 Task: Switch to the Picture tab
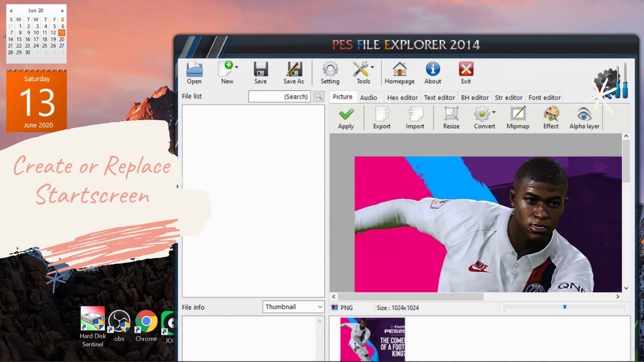pyautogui.click(x=343, y=97)
